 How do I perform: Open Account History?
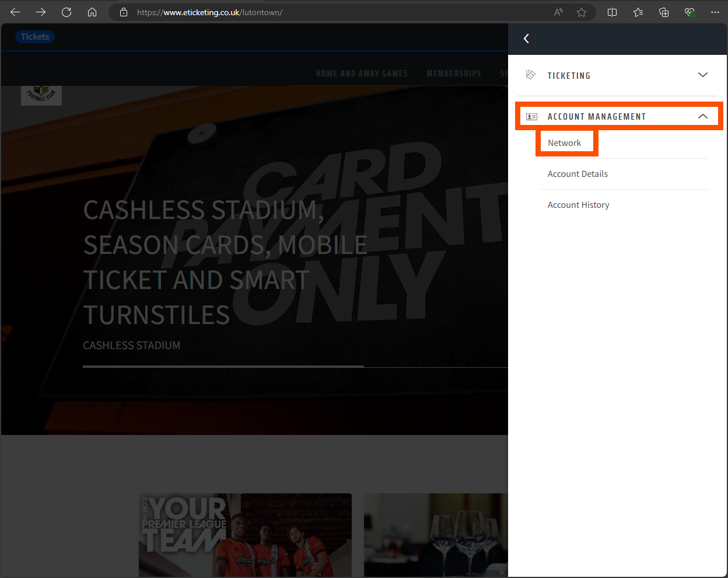click(x=578, y=205)
